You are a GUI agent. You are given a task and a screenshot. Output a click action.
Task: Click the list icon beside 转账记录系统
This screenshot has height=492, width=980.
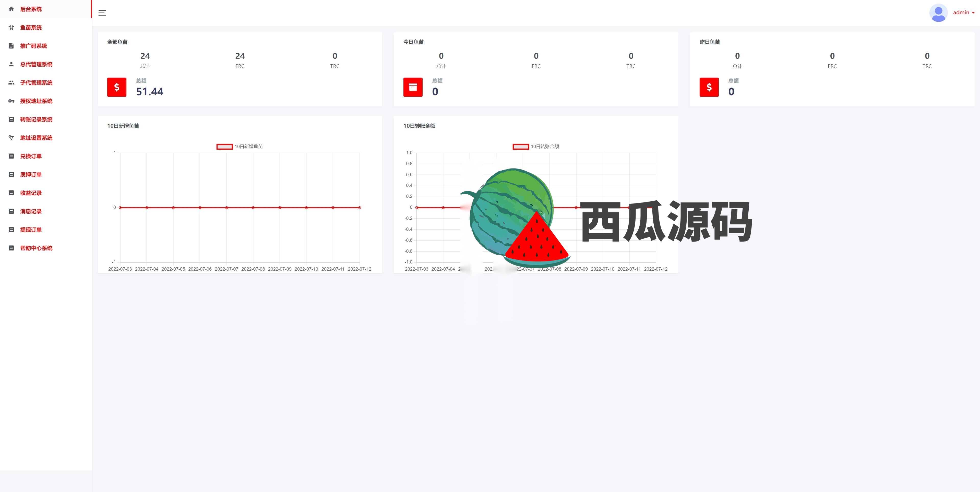pyautogui.click(x=11, y=119)
